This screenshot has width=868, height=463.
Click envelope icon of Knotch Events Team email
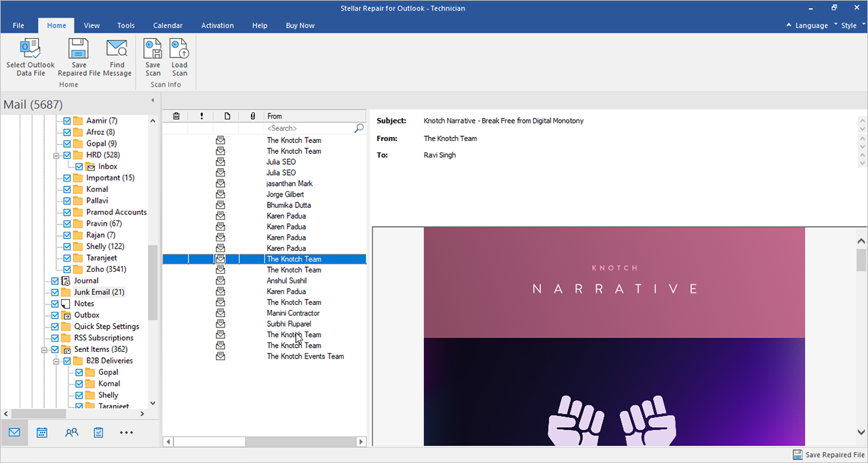click(220, 357)
